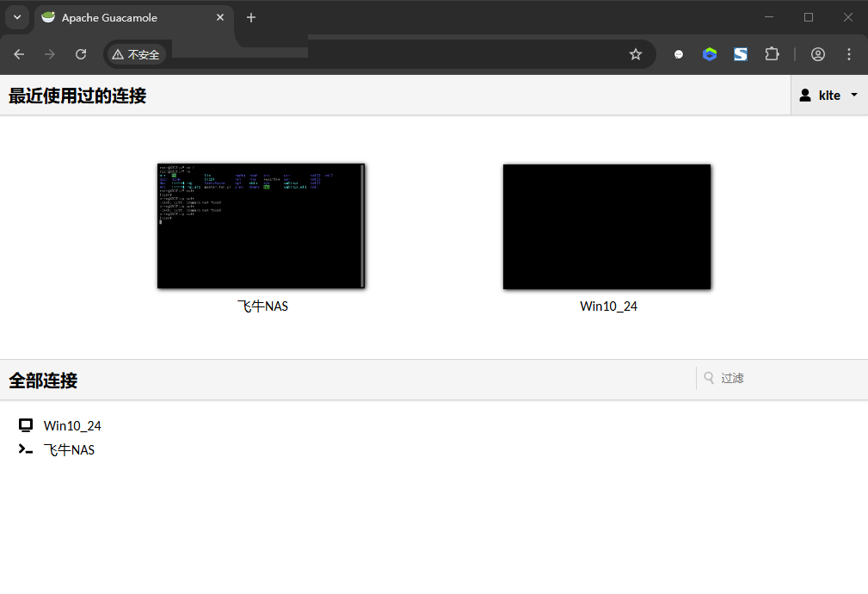Click the 飞牛NAS terminal icon in list
Image resolution: width=868 pixels, height=594 pixels.
tap(26, 449)
